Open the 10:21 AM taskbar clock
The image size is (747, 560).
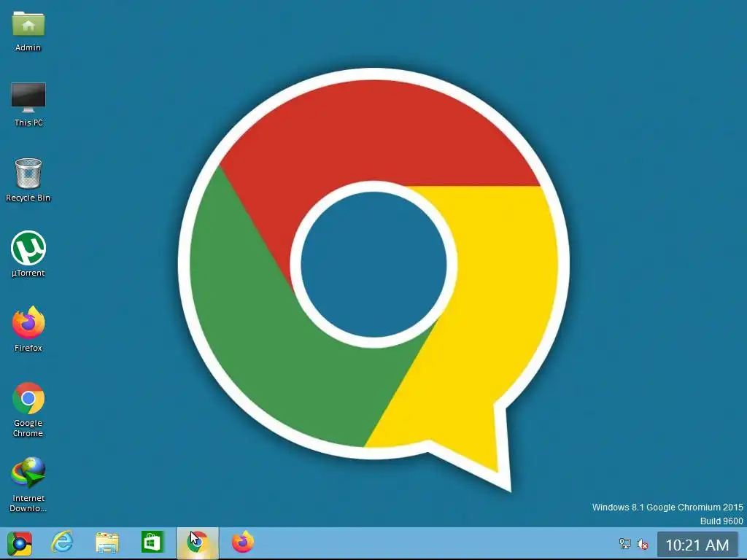pyautogui.click(x=697, y=544)
